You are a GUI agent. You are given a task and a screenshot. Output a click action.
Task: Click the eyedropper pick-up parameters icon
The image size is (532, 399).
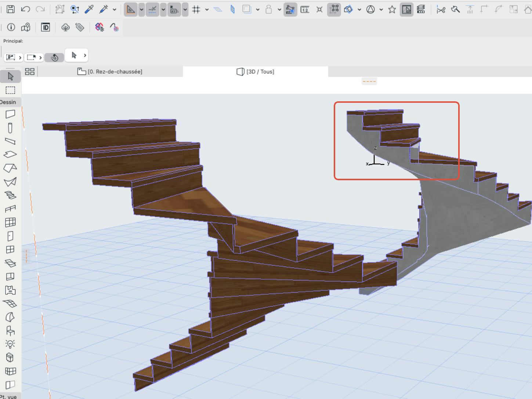point(89,9)
